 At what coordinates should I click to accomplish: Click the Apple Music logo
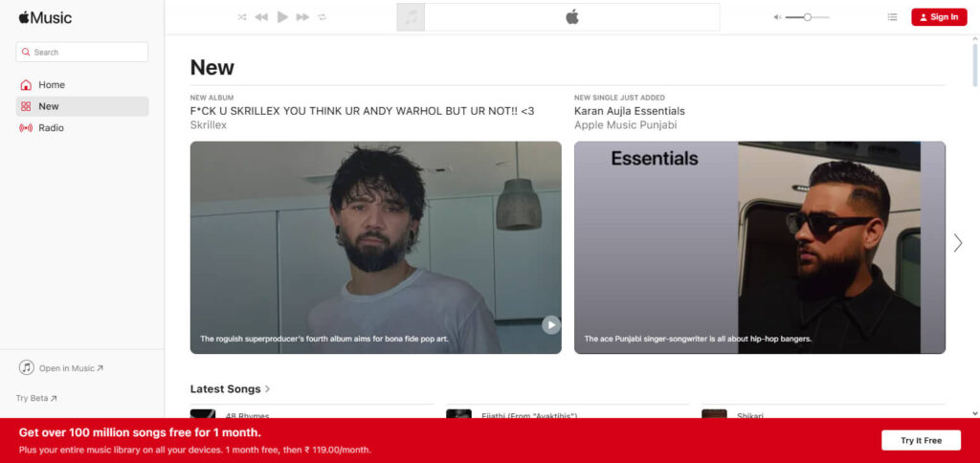point(45,17)
